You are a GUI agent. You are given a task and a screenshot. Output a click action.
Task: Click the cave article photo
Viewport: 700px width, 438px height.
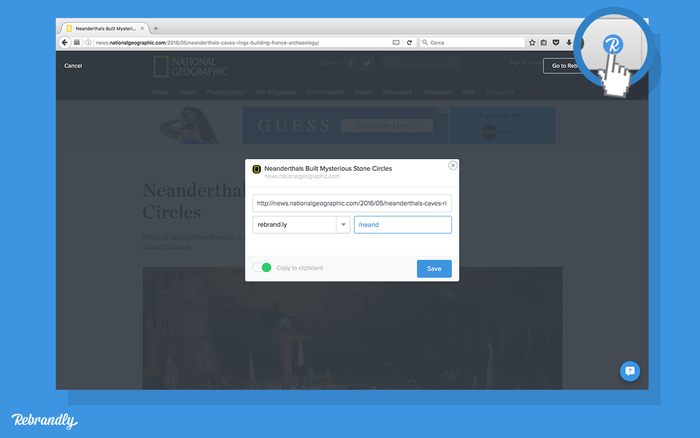(x=352, y=328)
